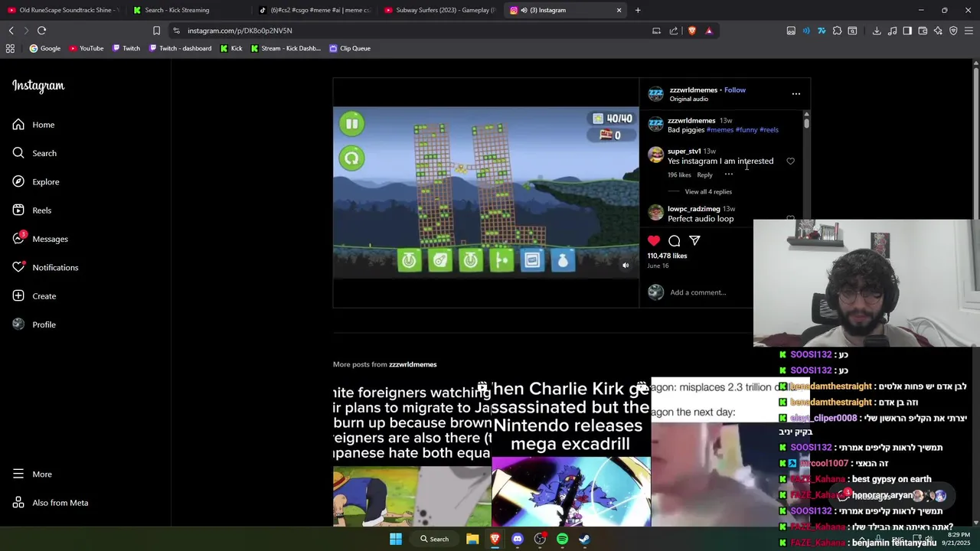Viewport: 980px width, 551px height.
Task: Switch to Old RuneScape Soundtrack tab
Action: (63, 10)
